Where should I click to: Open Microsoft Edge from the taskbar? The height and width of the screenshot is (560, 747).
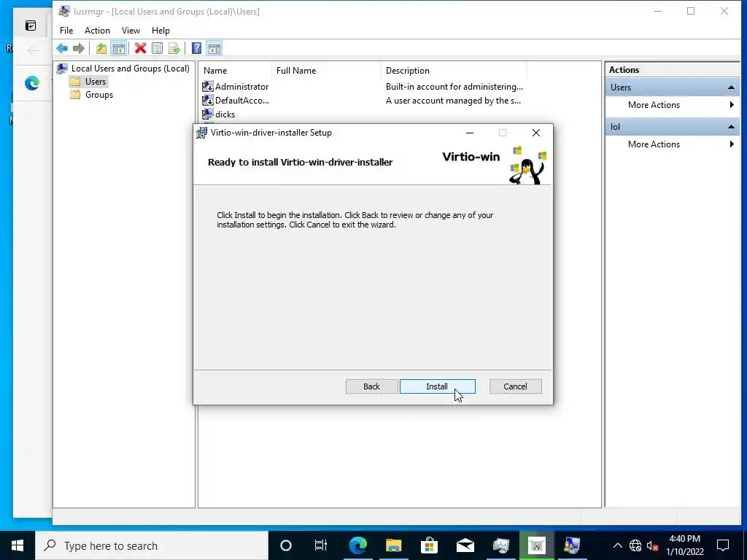[x=357, y=545]
